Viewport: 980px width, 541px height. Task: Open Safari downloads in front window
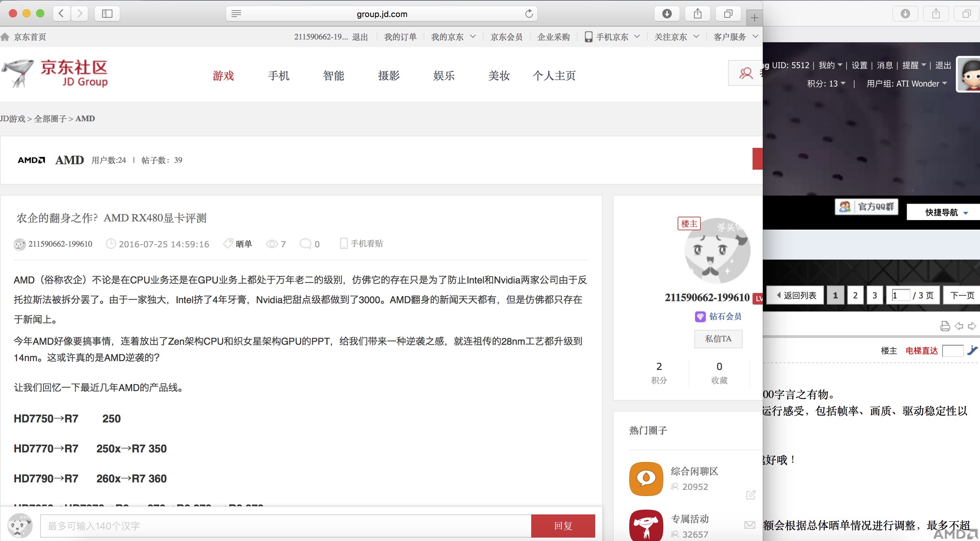pos(667,14)
